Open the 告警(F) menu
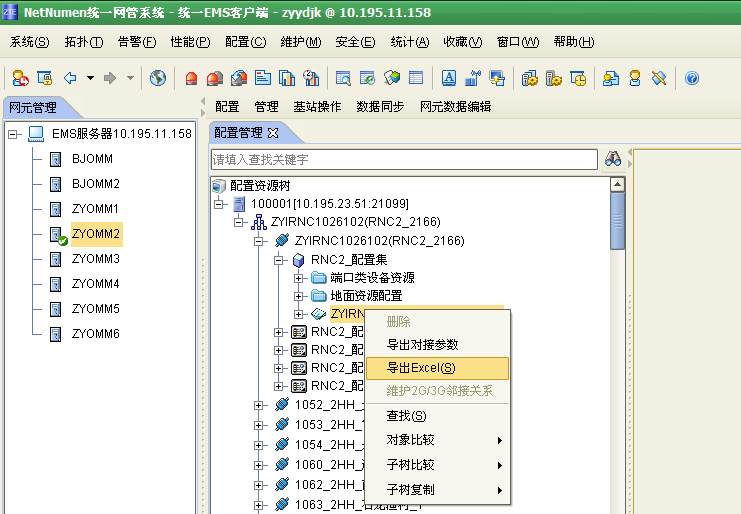 [137, 42]
